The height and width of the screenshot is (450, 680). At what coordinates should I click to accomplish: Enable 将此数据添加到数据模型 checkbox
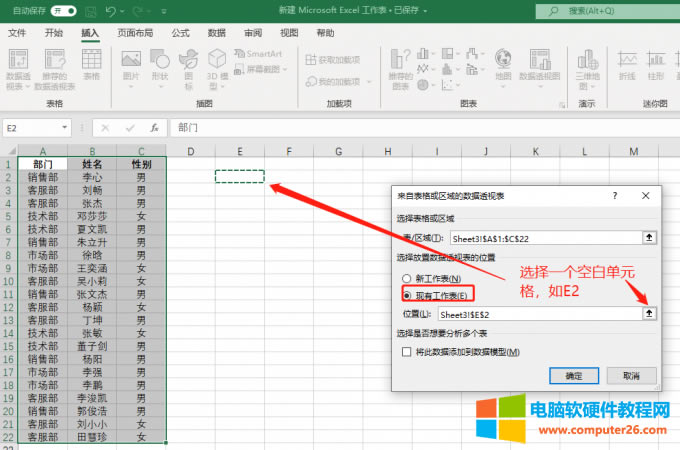407,351
